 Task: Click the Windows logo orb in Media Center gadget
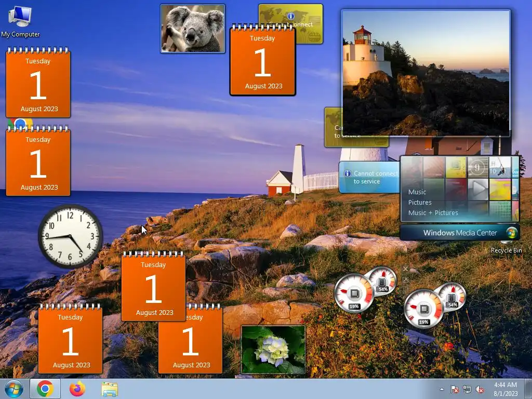tap(511, 233)
